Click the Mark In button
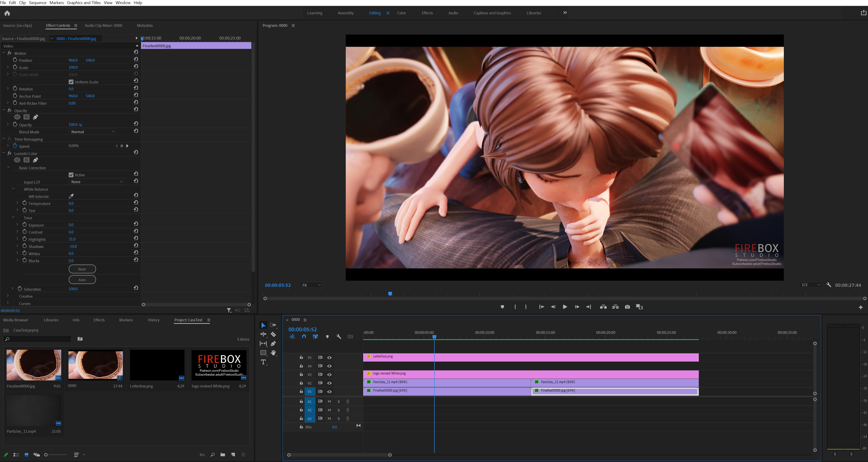868x462 pixels. [515, 307]
